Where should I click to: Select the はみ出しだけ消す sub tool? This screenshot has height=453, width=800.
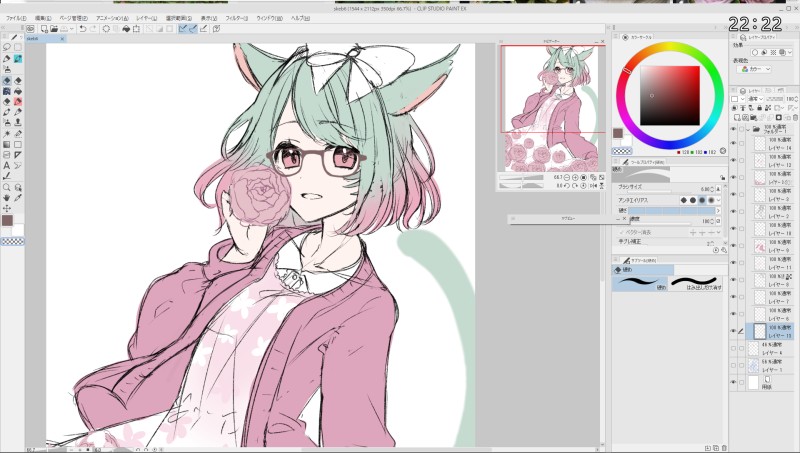point(695,283)
